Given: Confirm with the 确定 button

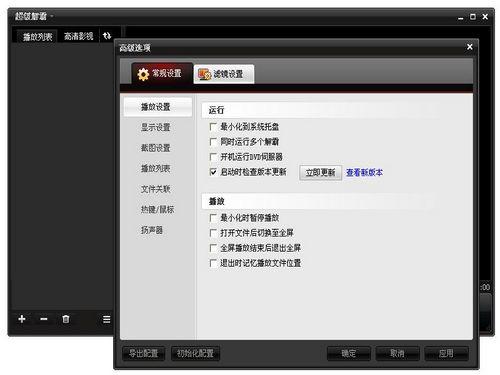Looking at the screenshot, I should click(349, 353).
